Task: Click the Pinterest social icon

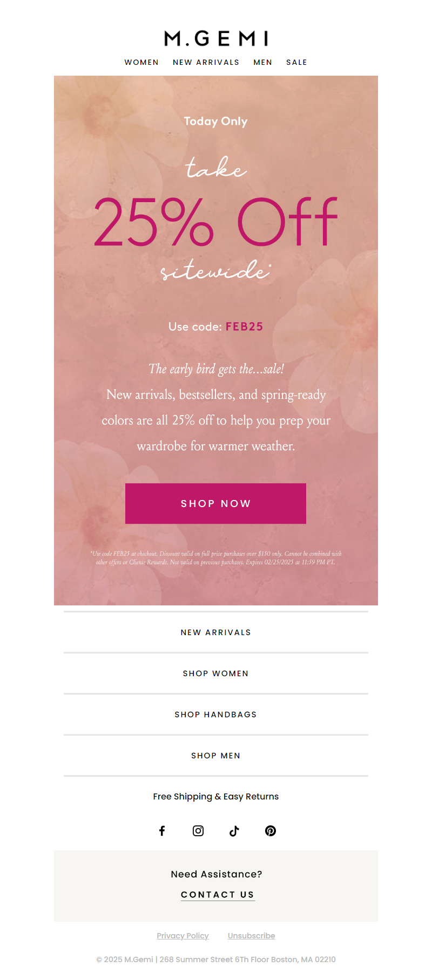Action: coord(271,831)
